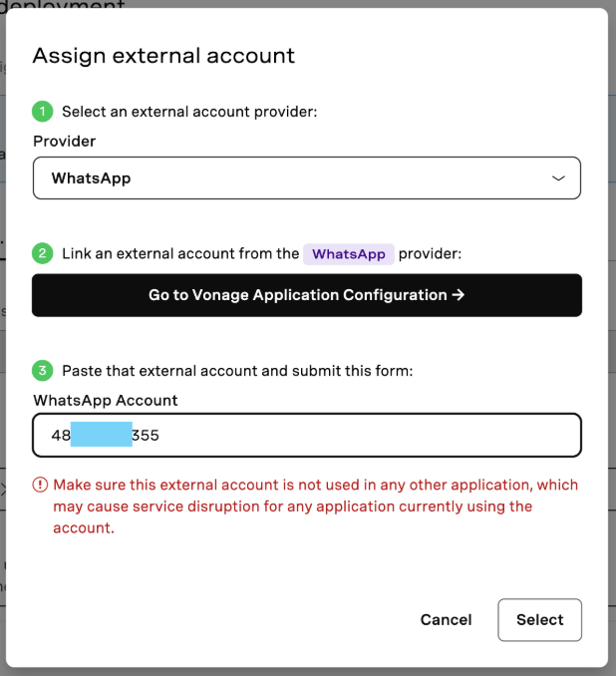Click the red exclamation warning icon
Viewport: 616px width, 676px height.
point(40,485)
